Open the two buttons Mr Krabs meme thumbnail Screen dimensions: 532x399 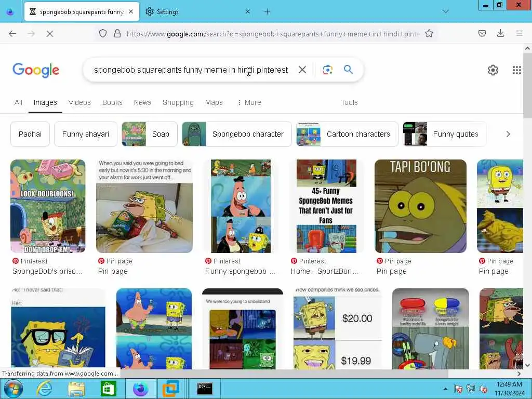431,329
